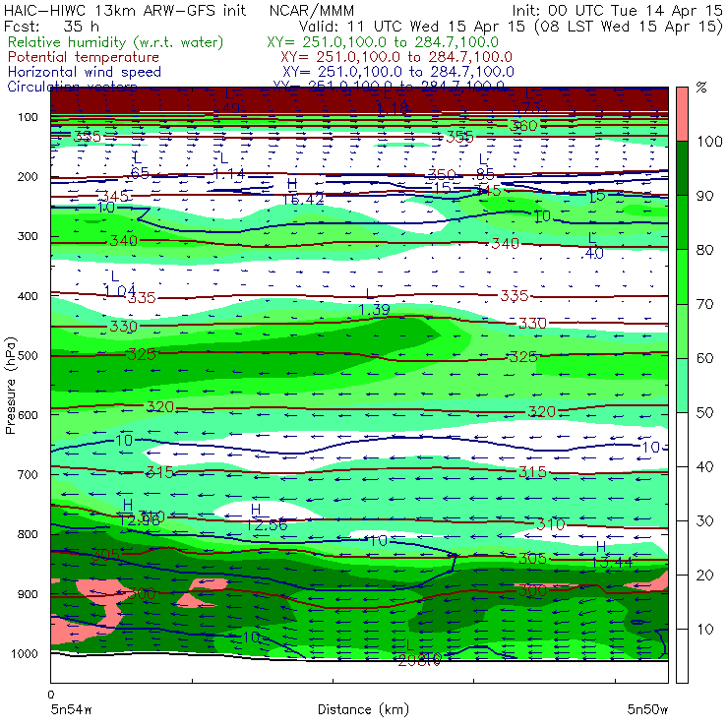Click 'Init: 00 UTC Tue 14 Apr 15'

(x=618, y=11)
